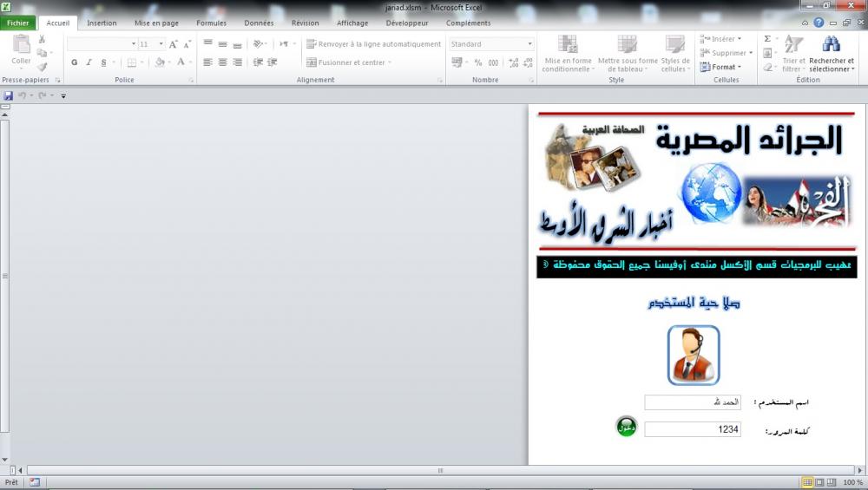Click the text orientation icon

(x=258, y=43)
